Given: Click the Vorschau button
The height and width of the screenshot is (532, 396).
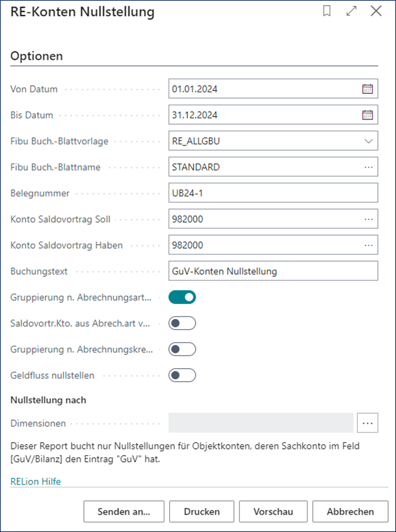Looking at the screenshot, I should pyautogui.click(x=273, y=511).
